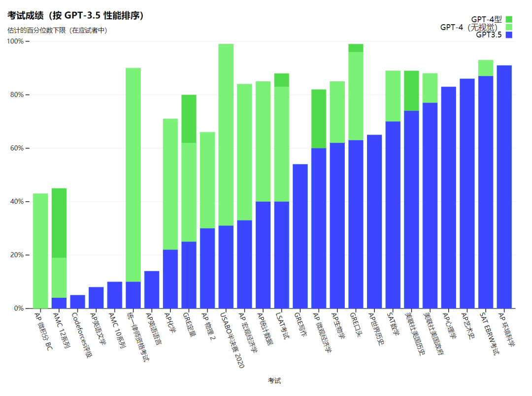The width and height of the screenshot is (532, 396).
Task: Click the tall green 统一律师资格考试 bar
Action: 133,175
